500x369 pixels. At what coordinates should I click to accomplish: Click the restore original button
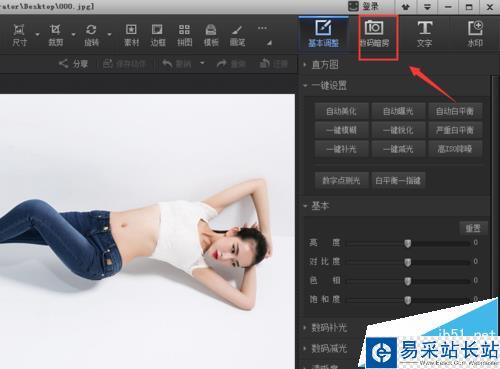click(274, 64)
